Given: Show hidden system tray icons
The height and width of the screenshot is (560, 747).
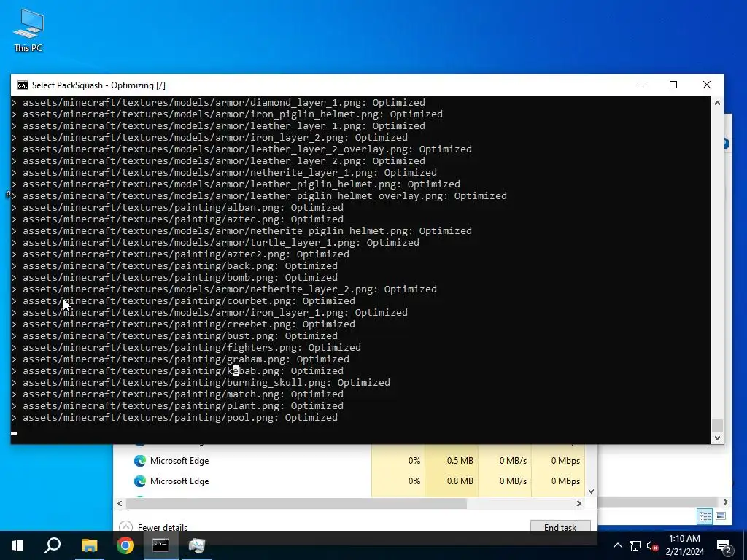Looking at the screenshot, I should point(617,545).
